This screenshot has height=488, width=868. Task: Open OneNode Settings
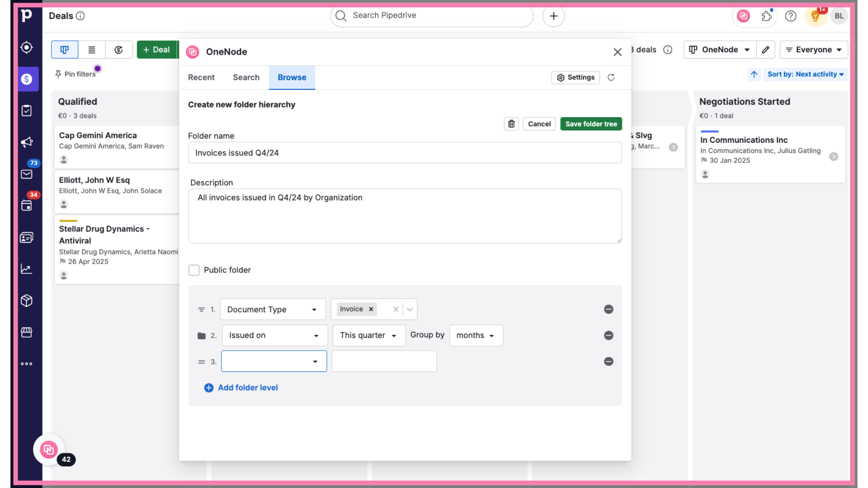pyautogui.click(x=576, y=77)
